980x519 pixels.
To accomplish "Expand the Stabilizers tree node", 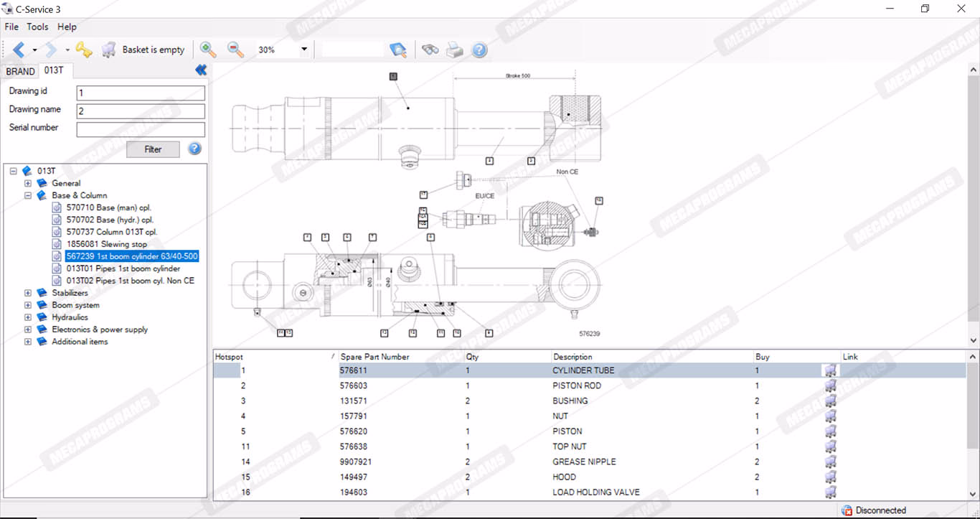I will pos(28,293).
